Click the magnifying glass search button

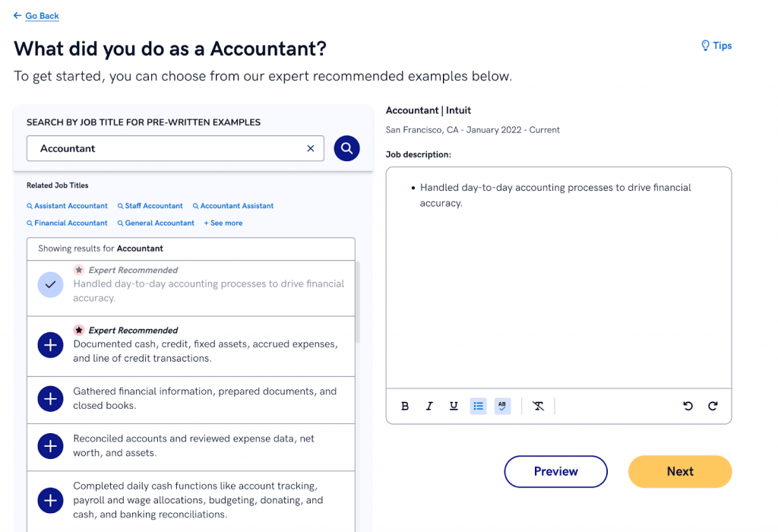(x=346, y=148)
